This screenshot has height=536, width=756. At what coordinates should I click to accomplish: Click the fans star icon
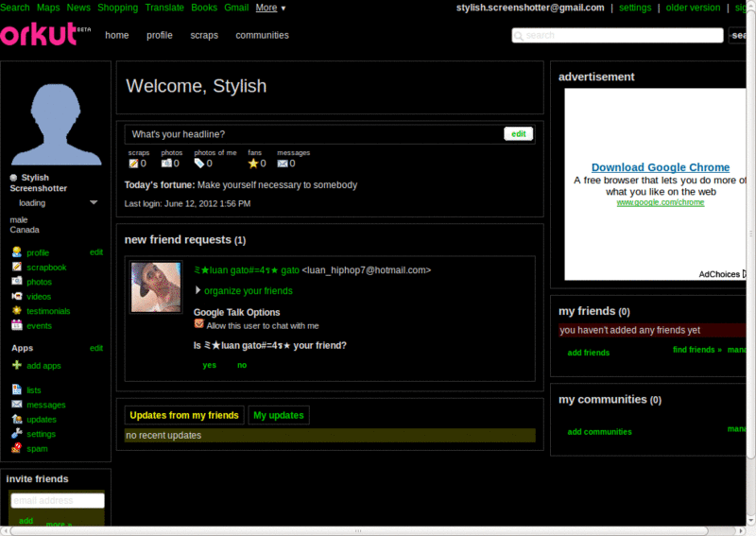(253, 164)
